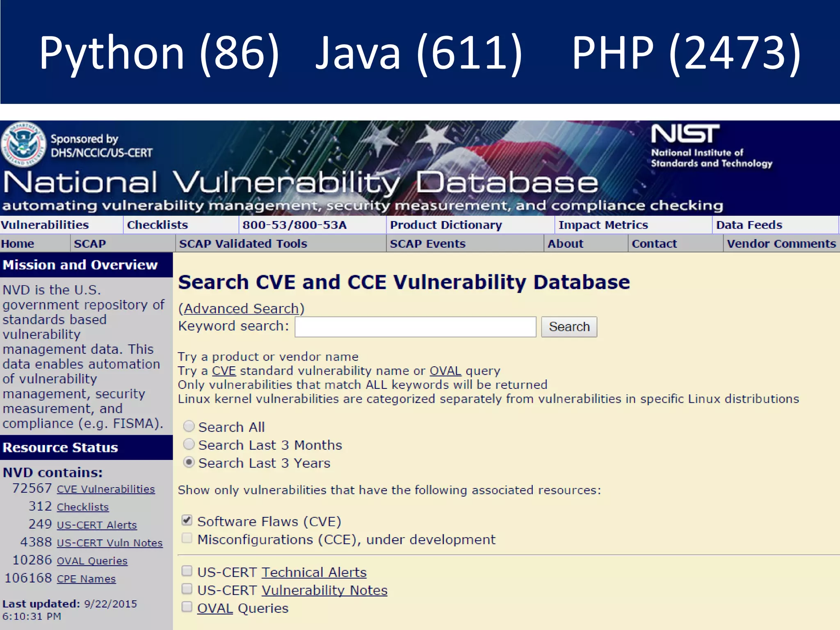The image size is (840, 630).
Task: Navigate to SCAP Validated Tools
Action: 243,244
